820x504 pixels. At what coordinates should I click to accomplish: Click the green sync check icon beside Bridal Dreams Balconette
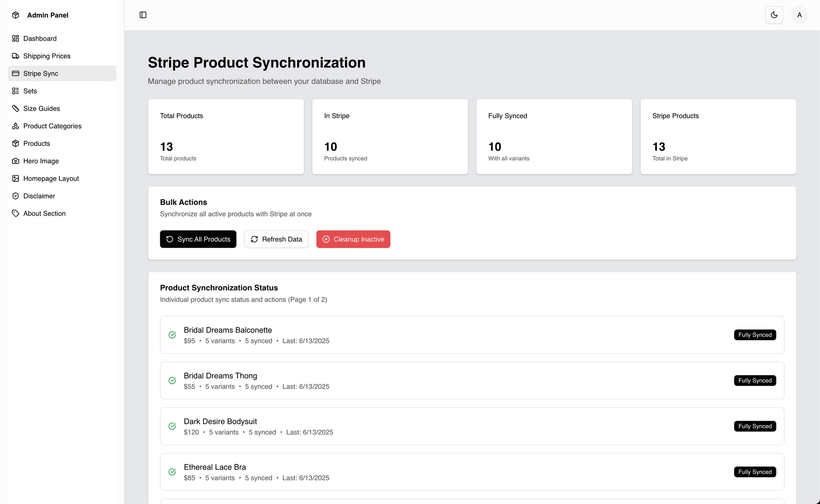pos(172,335)
